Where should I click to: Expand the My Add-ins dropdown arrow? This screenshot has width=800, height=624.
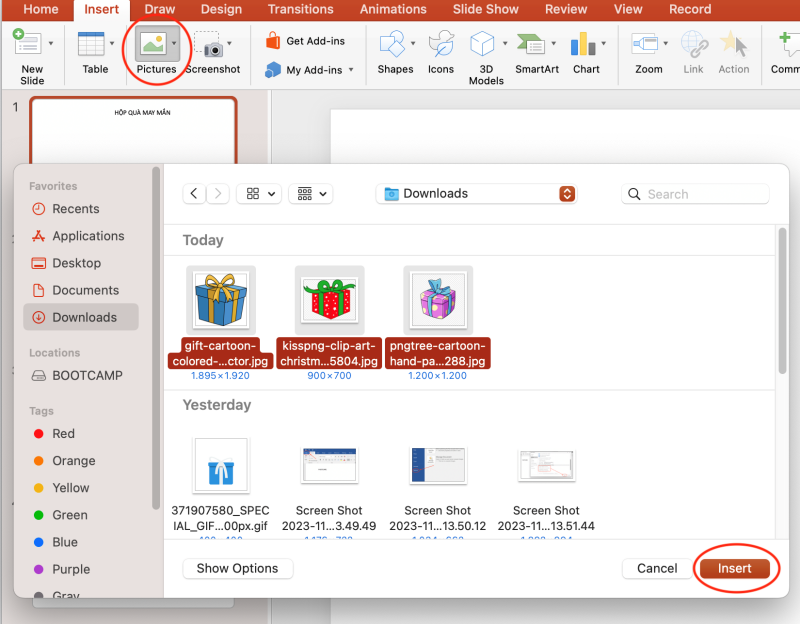[x=351, y=70]
